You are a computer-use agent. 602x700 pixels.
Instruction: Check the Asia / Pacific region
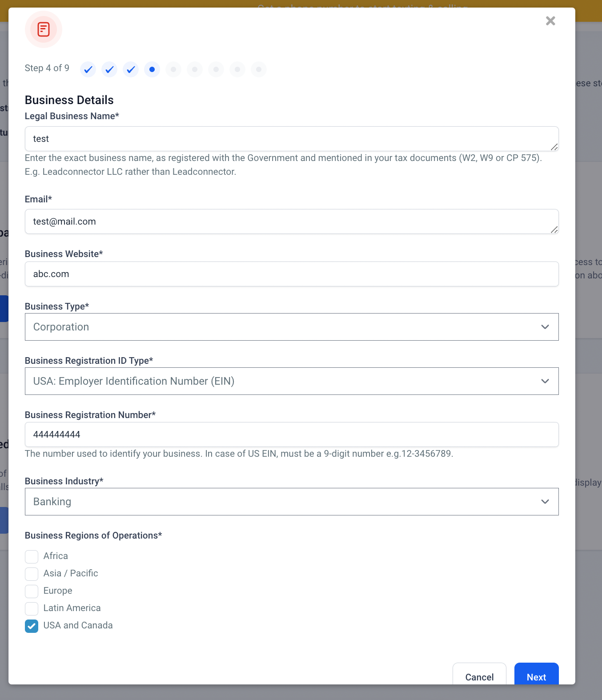(32, 574)
